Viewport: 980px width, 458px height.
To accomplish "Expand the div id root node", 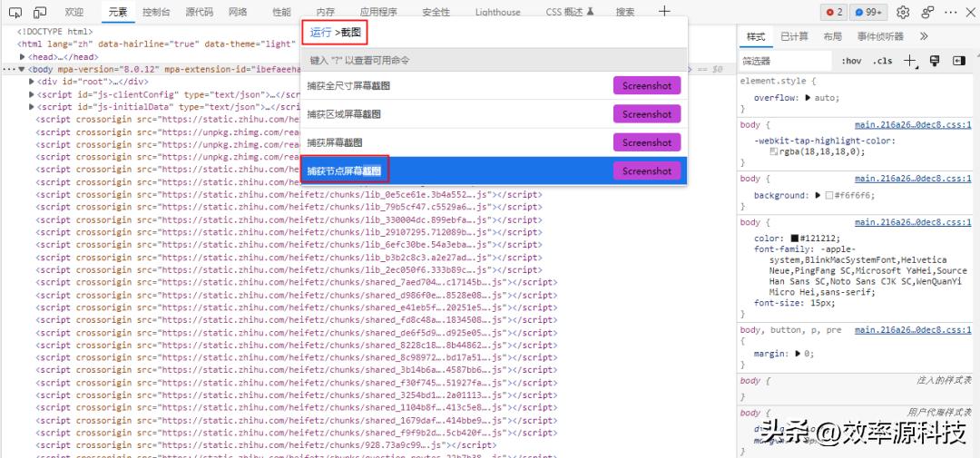I will tap(32, 82).
